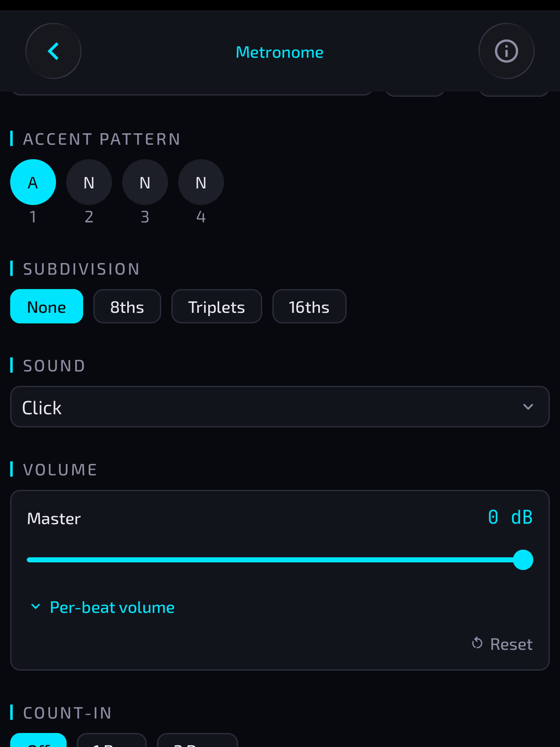Click beat 4 accent circle labeled N
Image resolution: width=560 pixels, height=747 pixels.
[200, 182]
